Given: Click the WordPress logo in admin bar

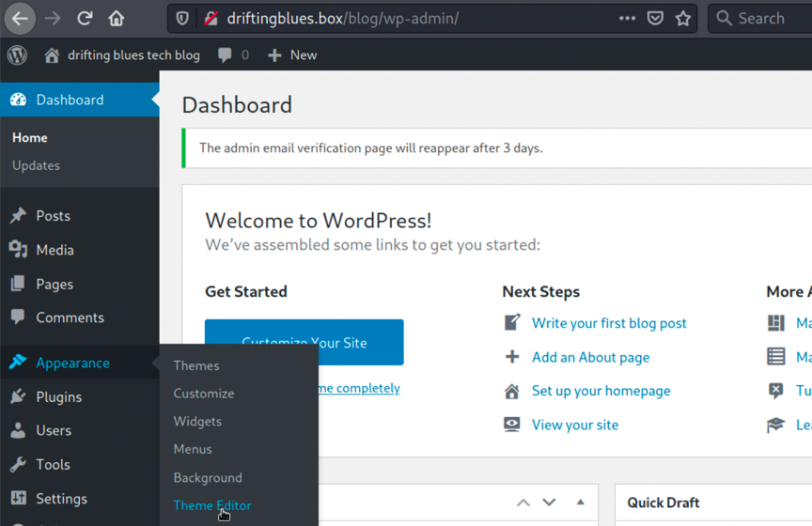Looking at the screenshot, I should pyautogui.click(x=17, y=54).
